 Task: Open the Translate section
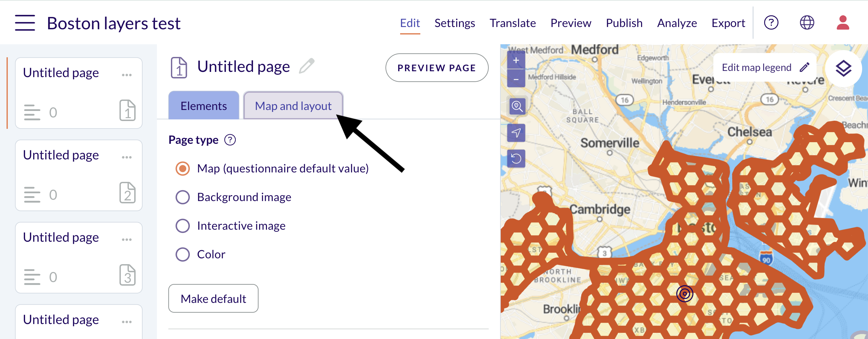coord(512,23)
